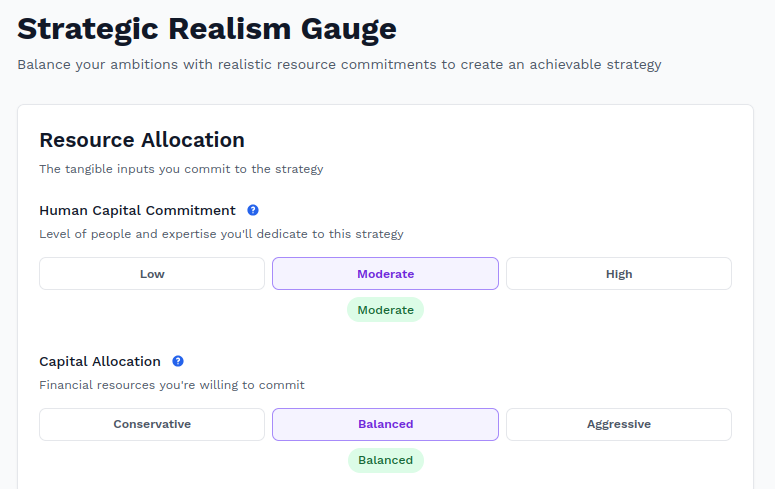Click the Resource Allocation heading
This screenshot has height=489, width=775.
142,140
